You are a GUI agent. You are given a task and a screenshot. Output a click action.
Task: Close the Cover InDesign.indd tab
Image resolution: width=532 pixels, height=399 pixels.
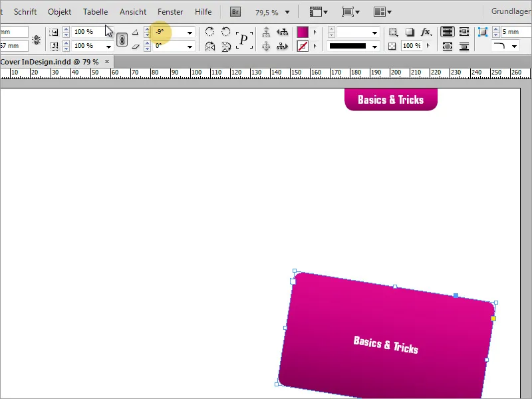[107, 62]
